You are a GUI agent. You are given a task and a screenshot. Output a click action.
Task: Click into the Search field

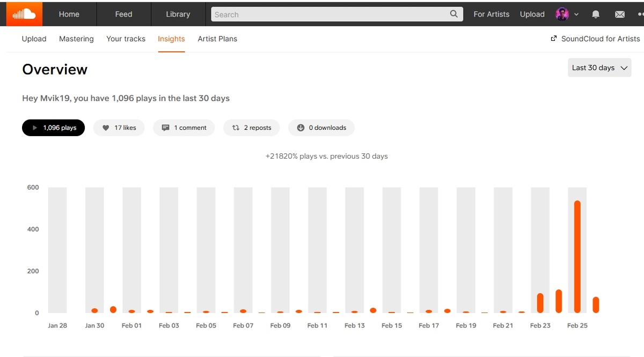[337, 14]
